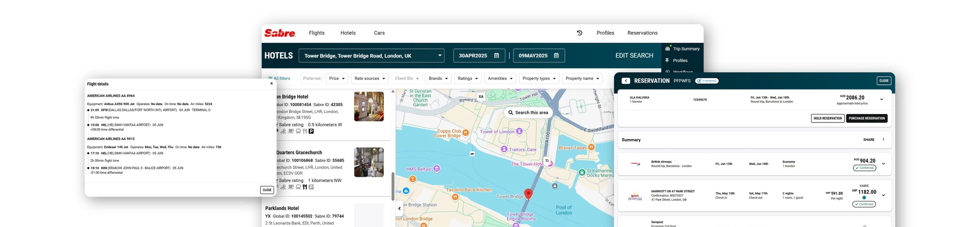
Task: Expand the Tower Bridge location dropdown
Action: (439, 55)
